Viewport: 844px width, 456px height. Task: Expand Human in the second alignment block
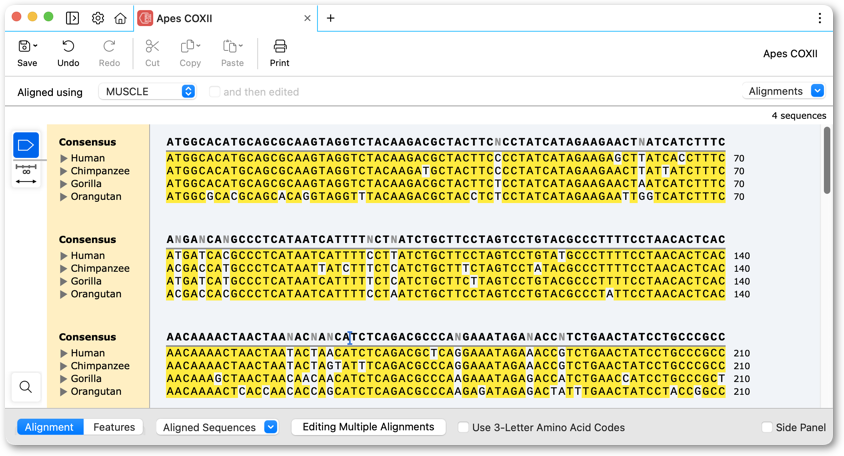coord(64,256)
